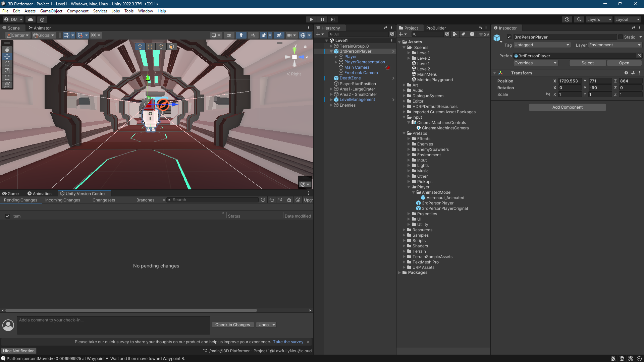644x362 pixels.
Task: Click the Add Component button
Action: coord(567,107)
